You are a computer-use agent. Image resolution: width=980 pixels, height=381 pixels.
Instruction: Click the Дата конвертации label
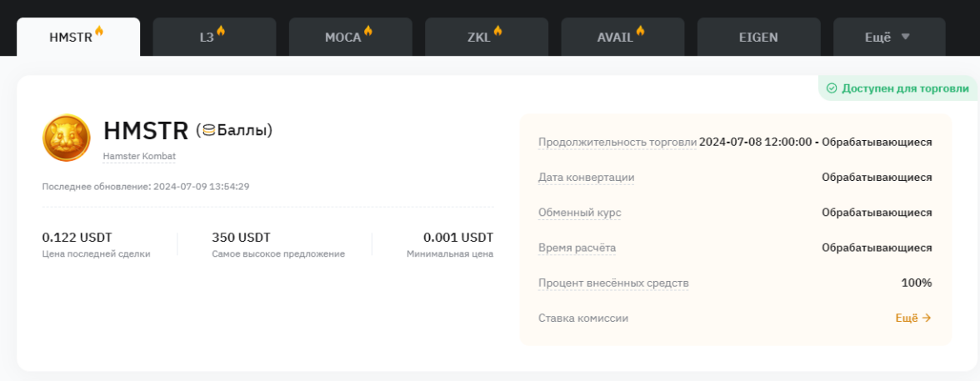tap(586, 177)
